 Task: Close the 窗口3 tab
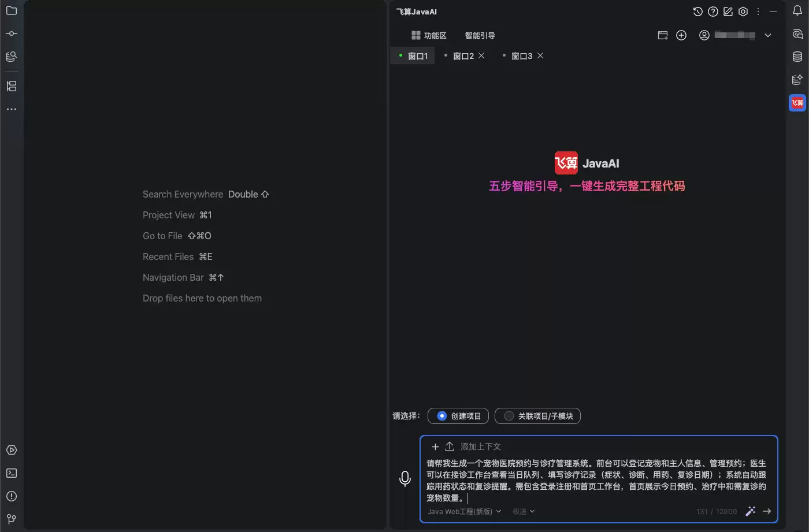pyautogui.click(x=540, y=55)
